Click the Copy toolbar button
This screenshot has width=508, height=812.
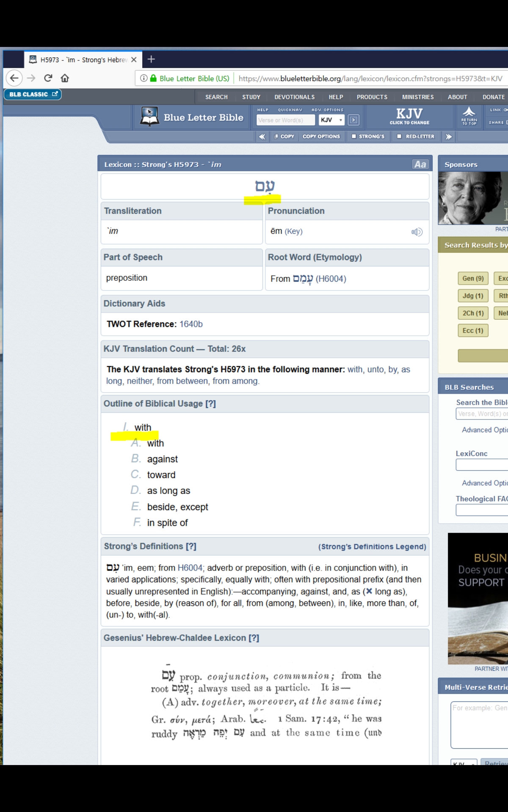point(284,137)
